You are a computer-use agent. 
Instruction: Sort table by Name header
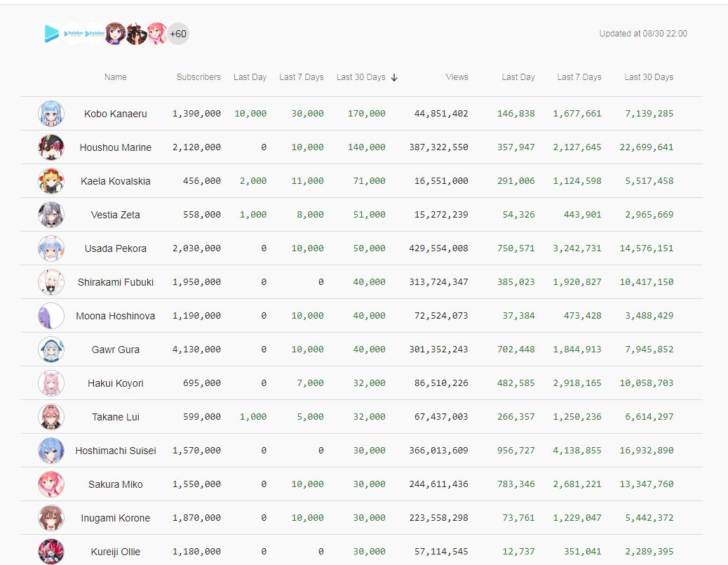pyautogui.click(x=116, y=77)
